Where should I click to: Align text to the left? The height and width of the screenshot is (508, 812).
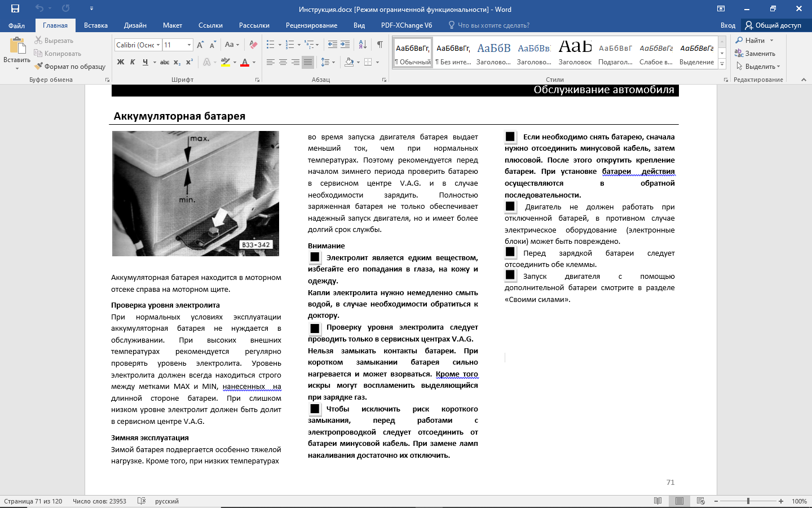click(271, 62)
